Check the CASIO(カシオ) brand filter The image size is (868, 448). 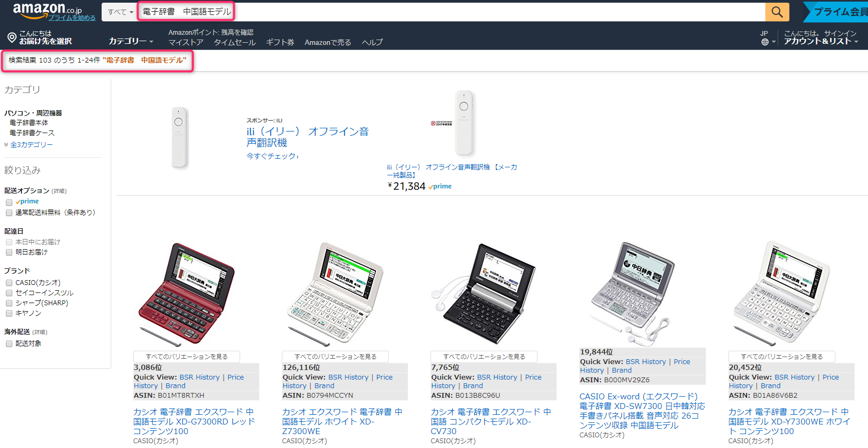(x=9, y=283)
